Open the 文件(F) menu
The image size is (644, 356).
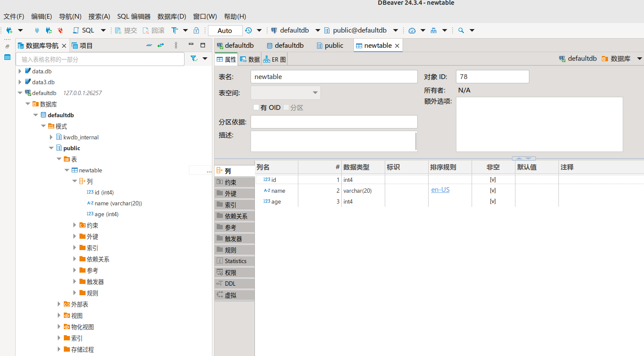click(14, 16)
